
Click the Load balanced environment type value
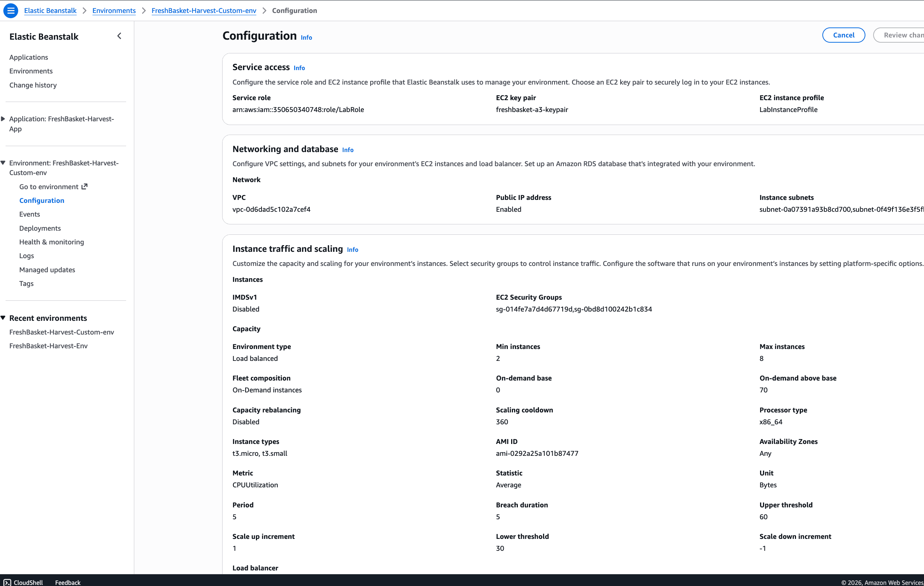pos(255,358)
